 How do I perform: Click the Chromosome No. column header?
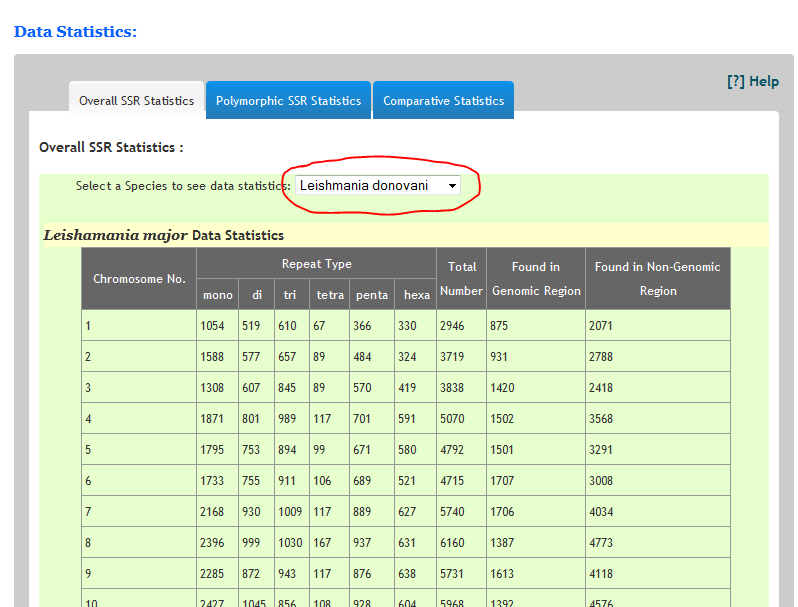139,279
